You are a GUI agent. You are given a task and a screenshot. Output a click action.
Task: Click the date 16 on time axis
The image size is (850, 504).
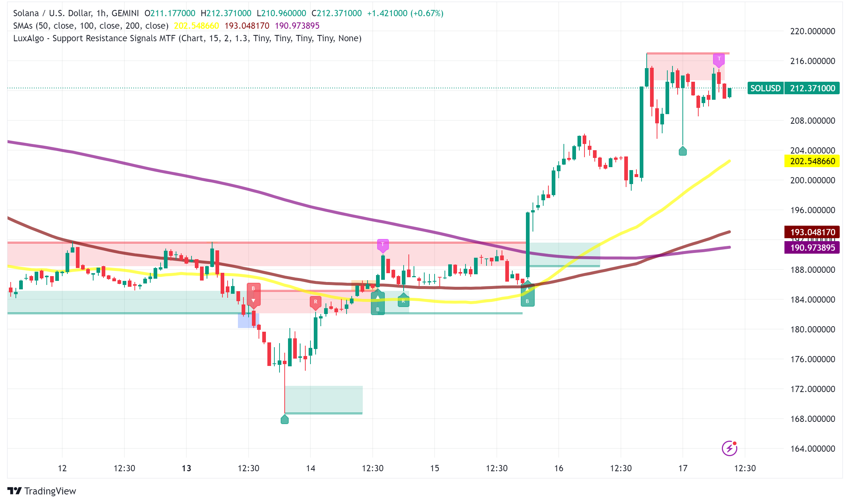559,468
